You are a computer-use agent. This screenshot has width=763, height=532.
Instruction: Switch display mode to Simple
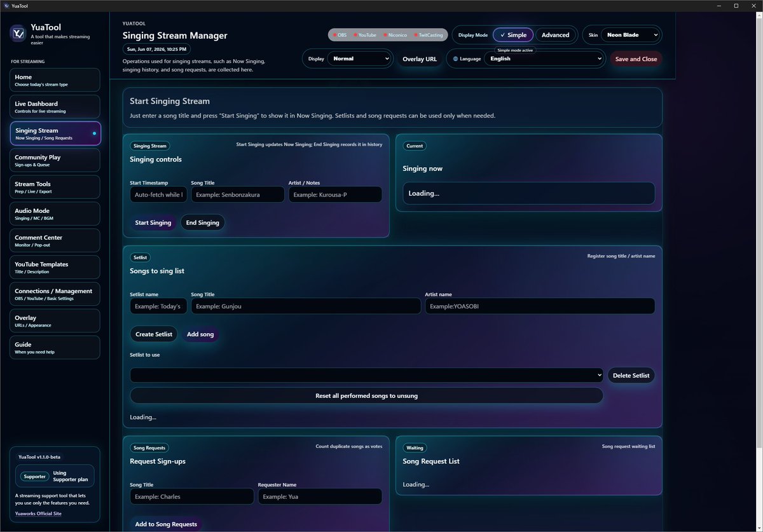513,35
